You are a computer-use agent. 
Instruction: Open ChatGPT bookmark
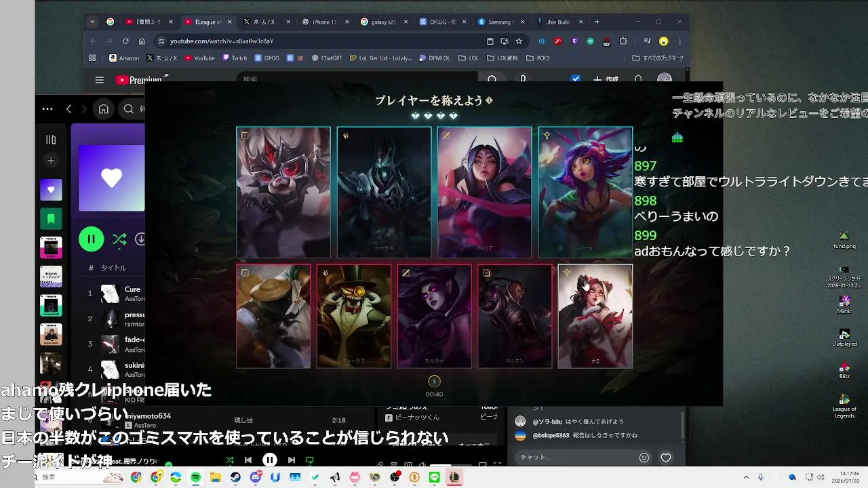coord(327,58)
